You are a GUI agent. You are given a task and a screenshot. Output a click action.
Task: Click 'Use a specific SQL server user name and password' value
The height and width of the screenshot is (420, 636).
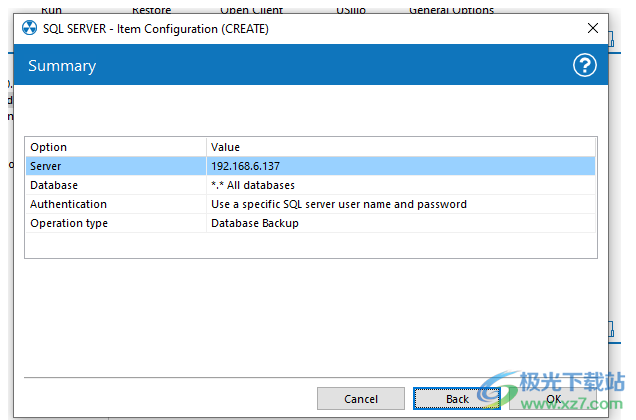coord(339,204)
